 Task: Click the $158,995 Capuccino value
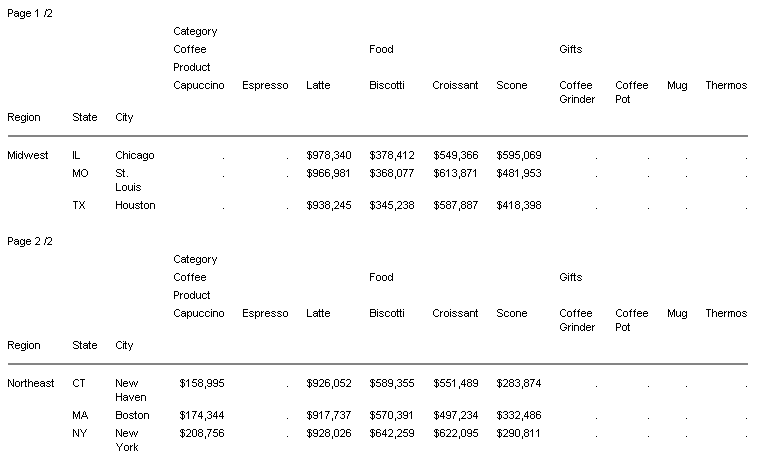(202, 383)
